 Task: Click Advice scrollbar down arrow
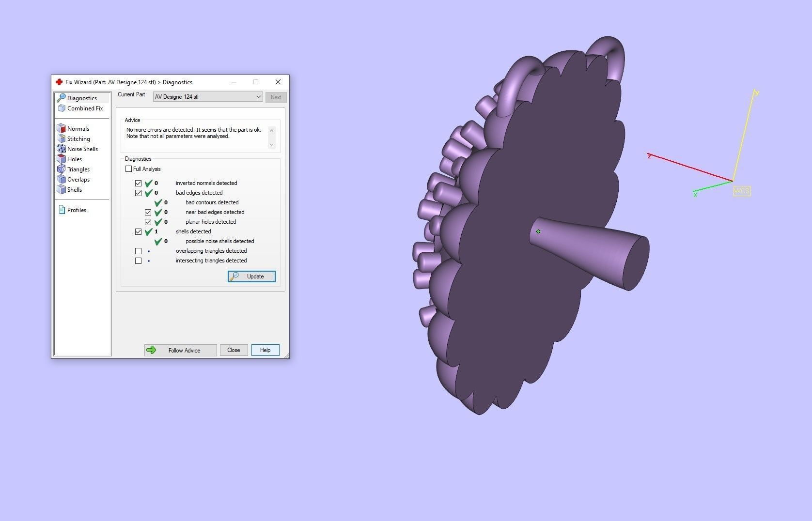(x=271, y=144)
